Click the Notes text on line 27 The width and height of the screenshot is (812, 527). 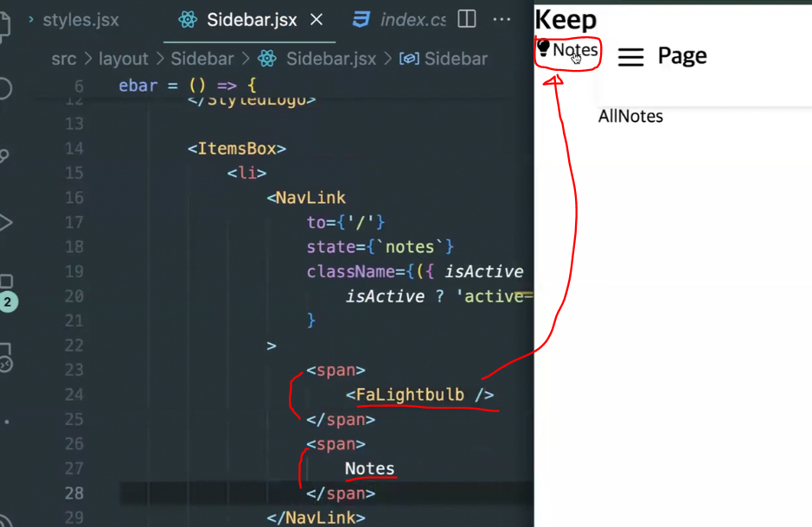click(x=370, y=468)
